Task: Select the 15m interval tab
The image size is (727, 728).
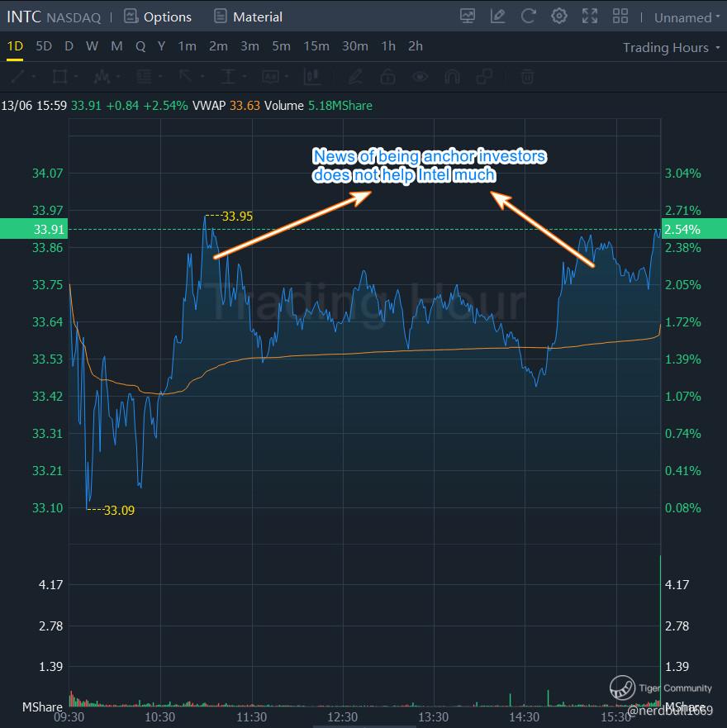Action: [316, 46]
